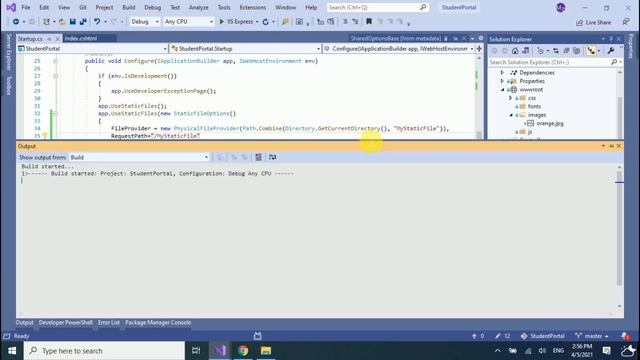
Task: Open the Configure member dropdown
Action: [x=398, y=49]
